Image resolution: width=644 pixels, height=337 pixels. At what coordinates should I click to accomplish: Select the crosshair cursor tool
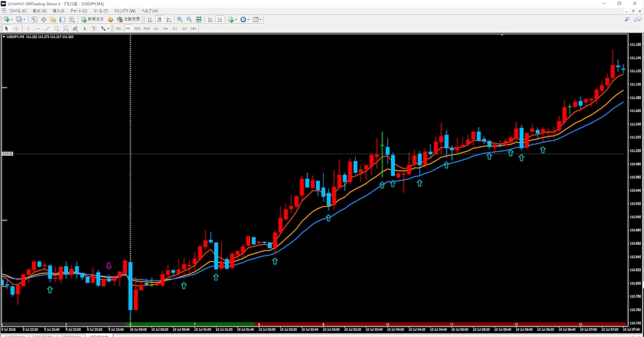click(16, 29)
